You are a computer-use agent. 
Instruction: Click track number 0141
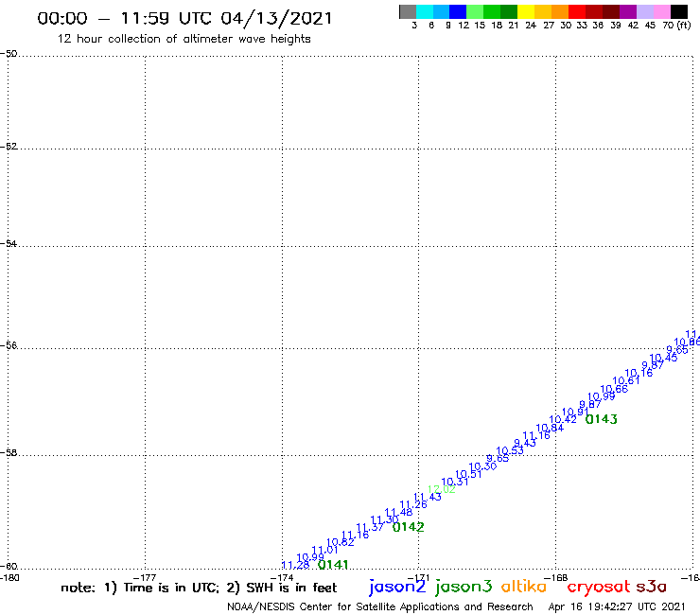coord(333,565)
